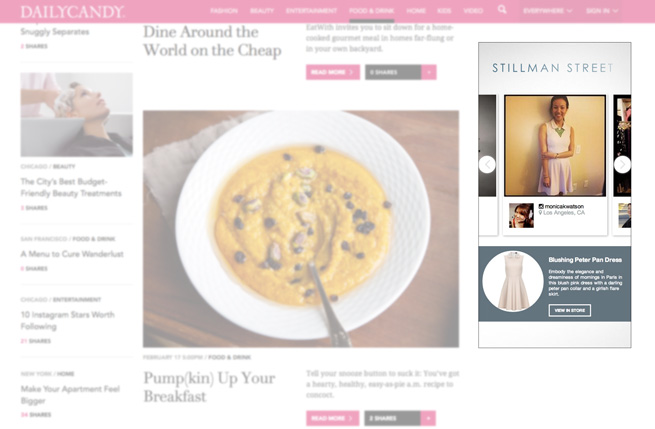
Task: Go to Food & Drink section
Action: point(371,11)
